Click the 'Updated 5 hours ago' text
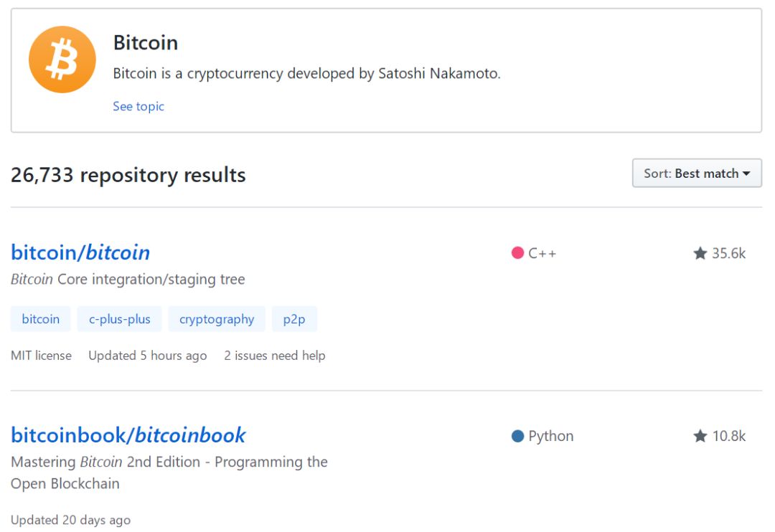 click(x=148, y=356)
